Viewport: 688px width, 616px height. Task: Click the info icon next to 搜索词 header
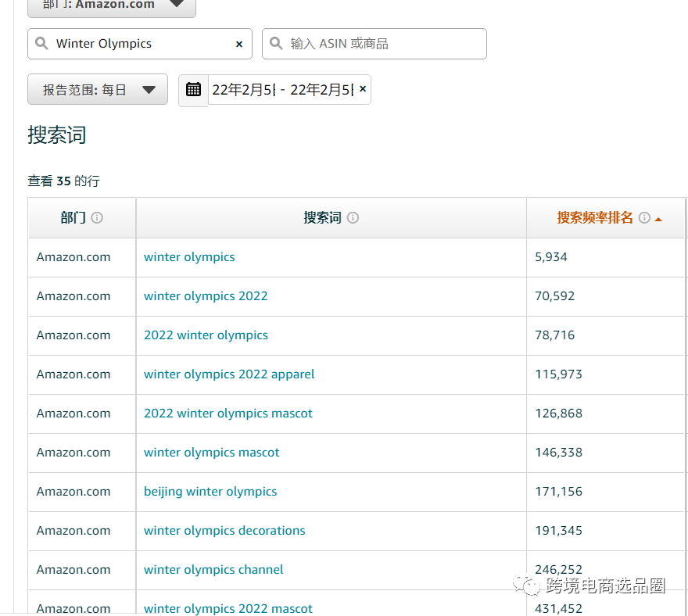click(353, 218)
